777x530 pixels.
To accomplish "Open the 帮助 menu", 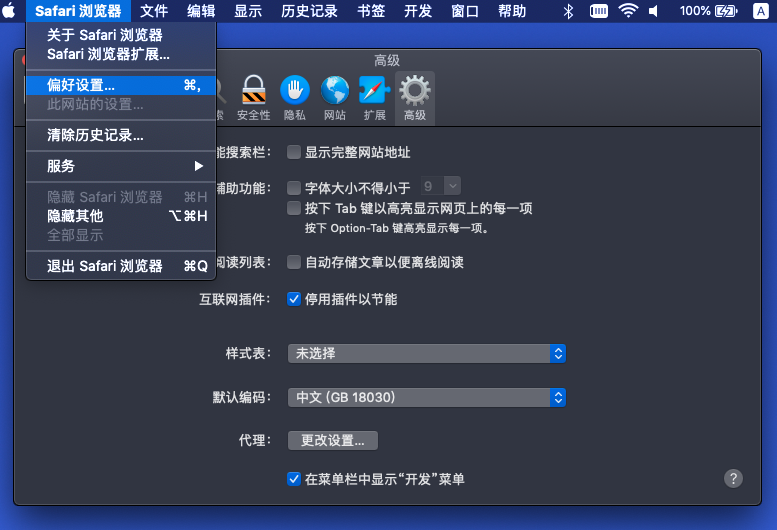I will coord(512,11).
